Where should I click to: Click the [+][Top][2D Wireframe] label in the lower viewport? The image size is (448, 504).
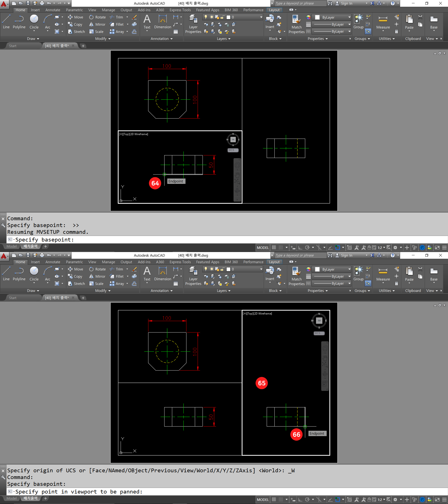(x=257, y=313)
